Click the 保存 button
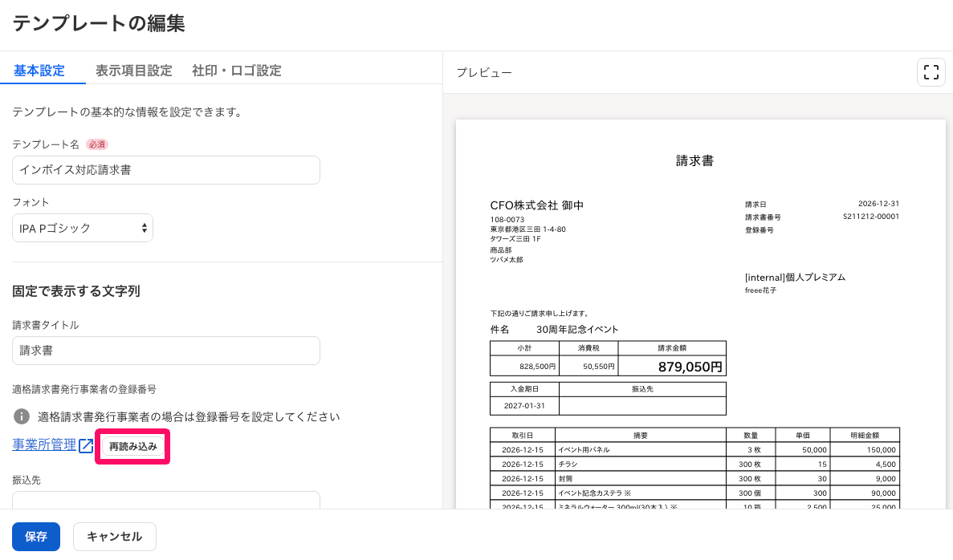Screen dimensions: 953x560 (36, 537)
